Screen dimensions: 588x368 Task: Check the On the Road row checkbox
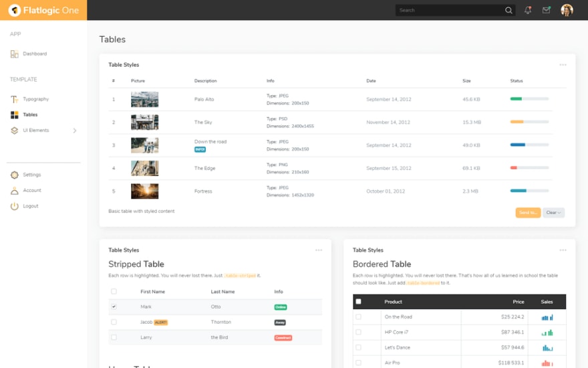(x=359, y=317)
